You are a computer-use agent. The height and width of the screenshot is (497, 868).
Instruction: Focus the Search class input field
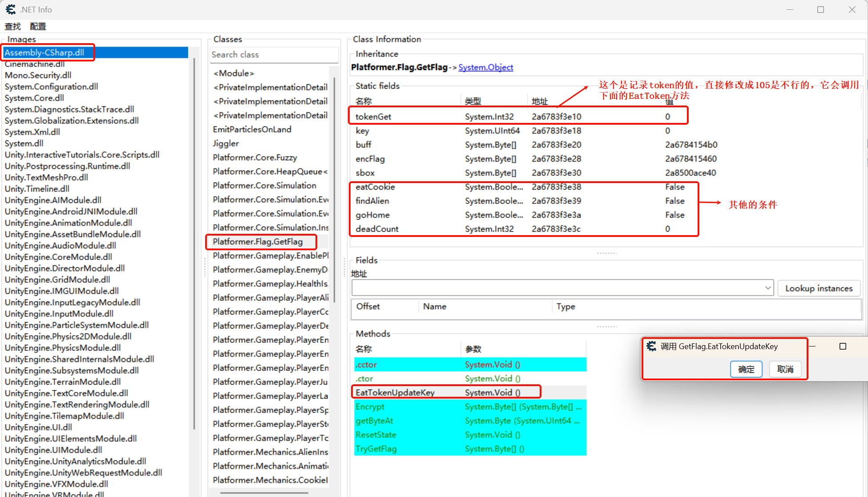pyautogui.click(x=273, y=55)
